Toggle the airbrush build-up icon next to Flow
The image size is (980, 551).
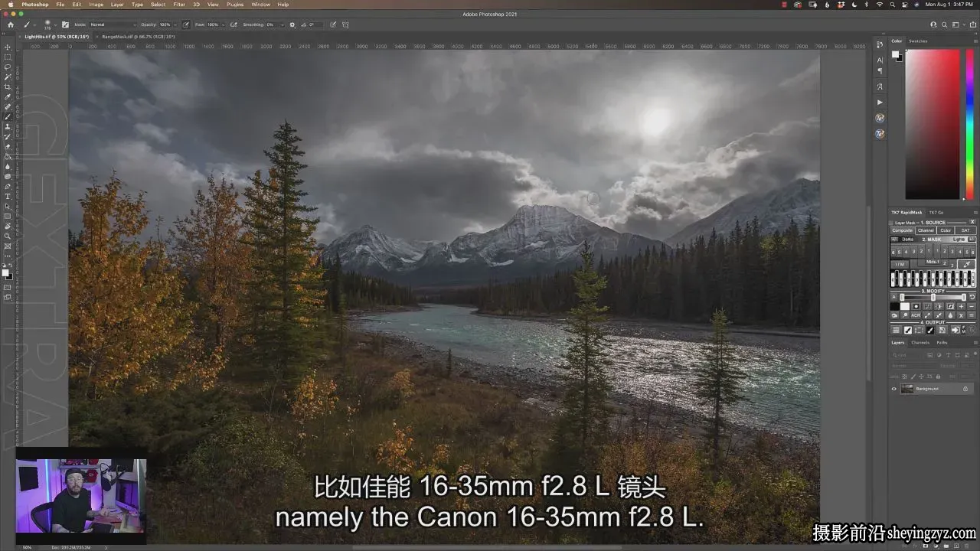click(232, 24)
